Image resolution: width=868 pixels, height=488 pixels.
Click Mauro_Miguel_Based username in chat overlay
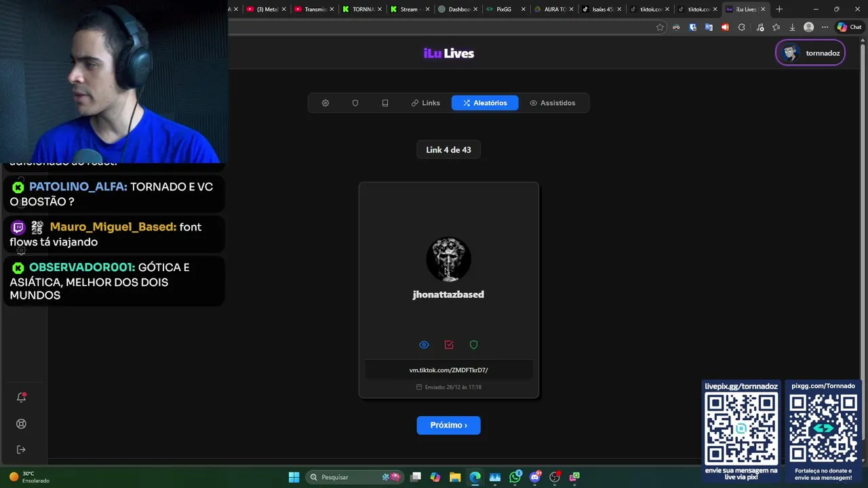click(x=113, y=227)
